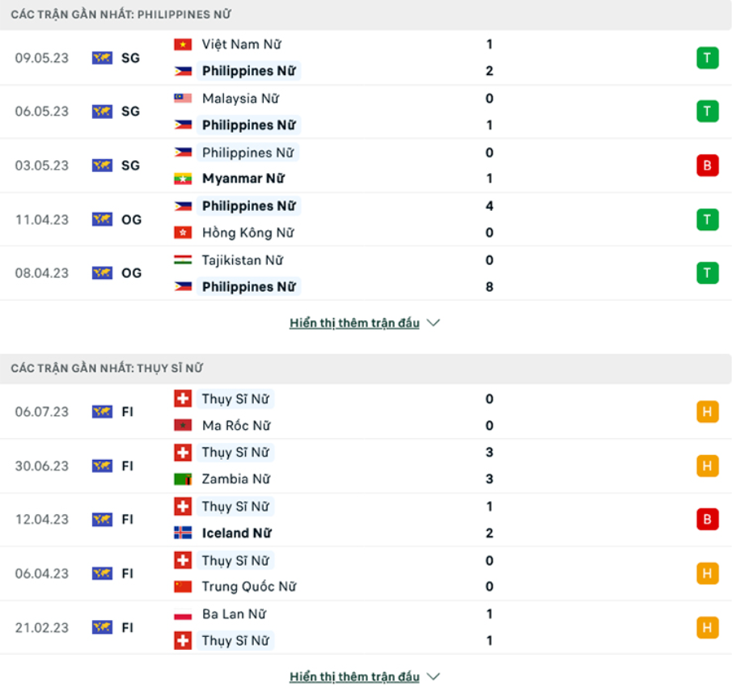Screen dimensions: 732x700
Task: Click competition icon for 09.05.23 match
Action: (x=102, y=57)
